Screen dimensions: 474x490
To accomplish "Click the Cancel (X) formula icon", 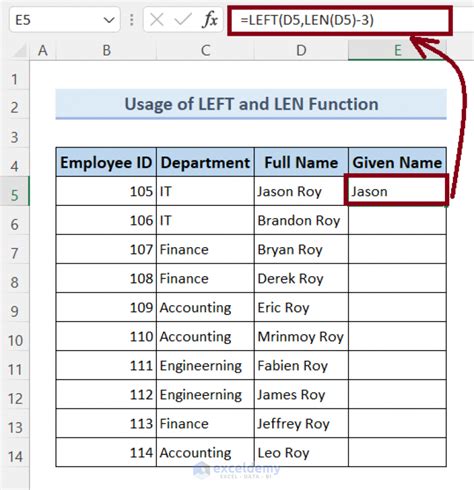I will [156, 20].
